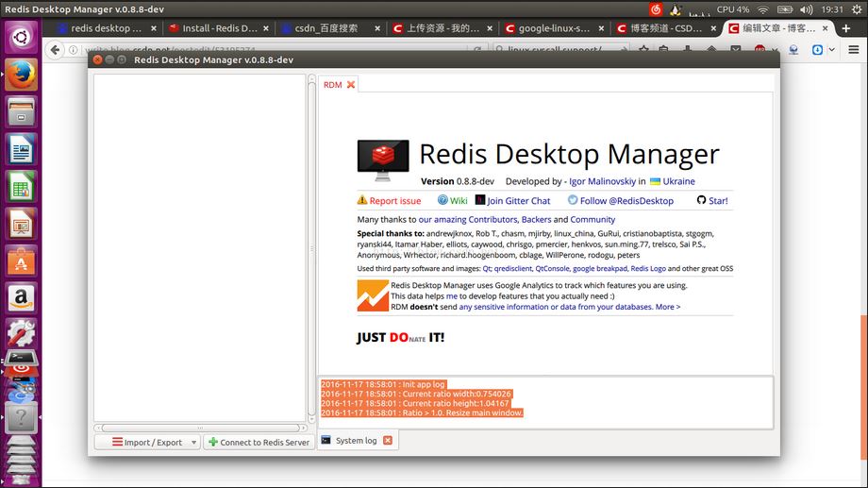Click the battery indicator in top panel
This screenshot has height=488, width=868.
785,9
